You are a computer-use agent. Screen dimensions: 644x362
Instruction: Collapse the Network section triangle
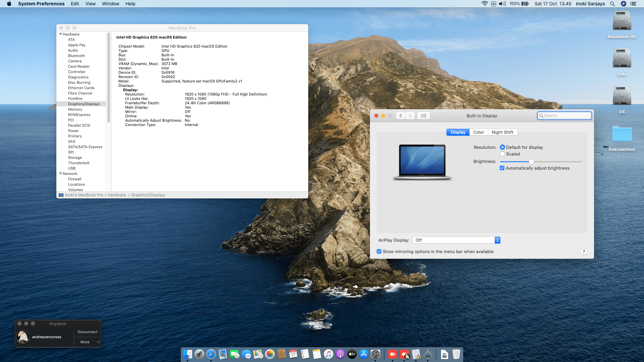tap(61, 174)
